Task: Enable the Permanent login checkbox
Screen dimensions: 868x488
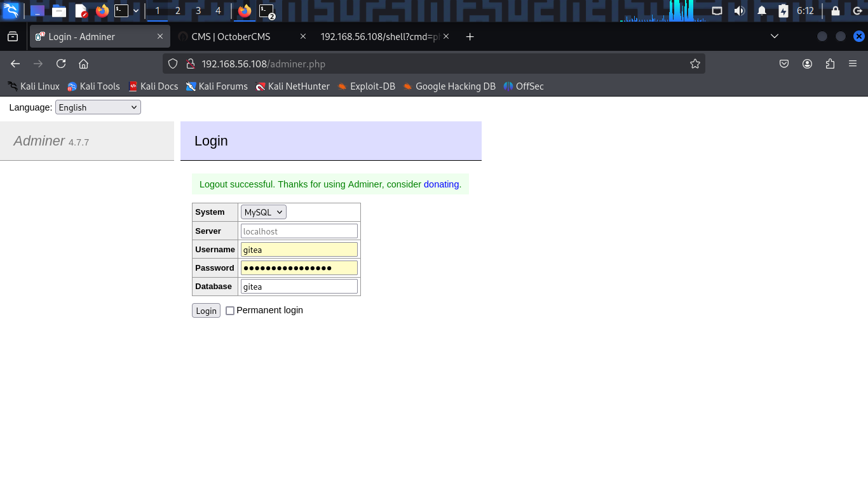Action: coord(230,311)
